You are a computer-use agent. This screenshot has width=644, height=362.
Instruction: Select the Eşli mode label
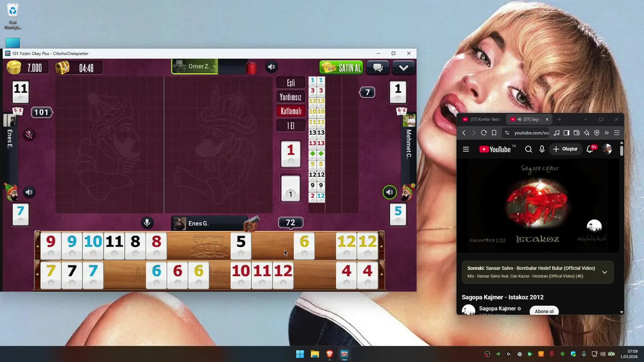point(291,83)
